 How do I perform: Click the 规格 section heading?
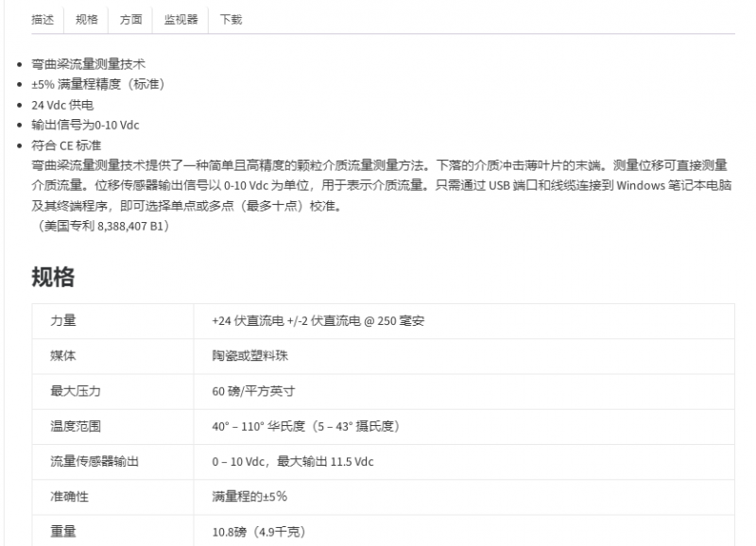point(53,277)
